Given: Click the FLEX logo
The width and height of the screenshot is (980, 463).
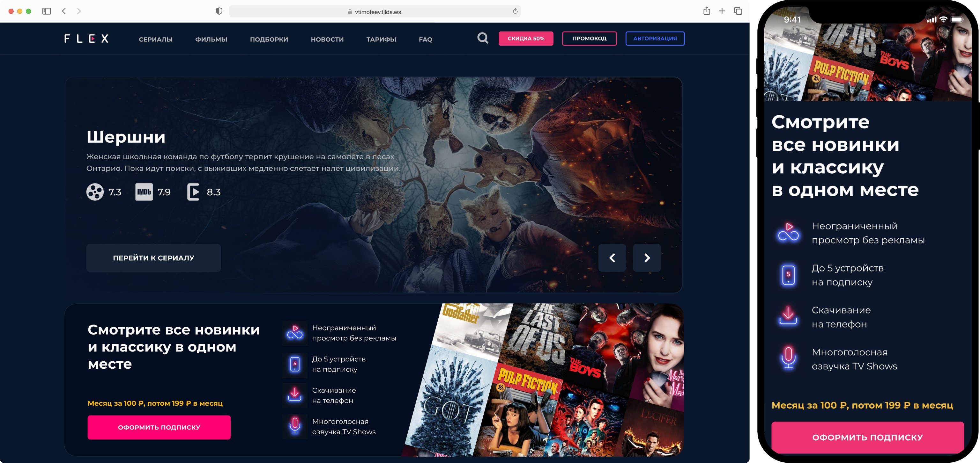Looking at the screenshot, I should pos(86,39).
